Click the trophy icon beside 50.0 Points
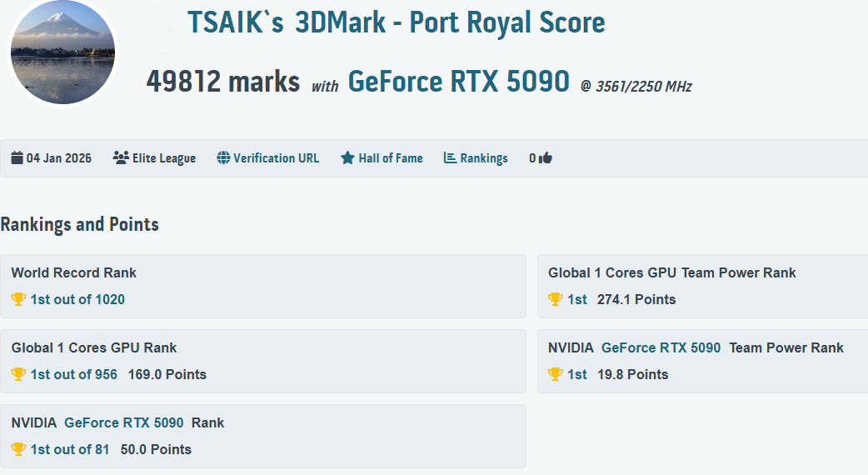Viewport: 868px width, 475px height. coord(18,449)
